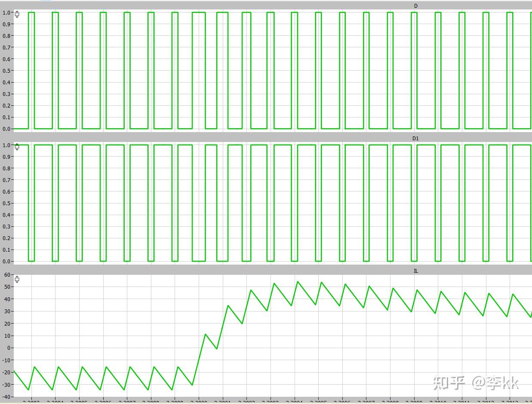Select the "IL" plot title
The height and width of the screenshot is (404, 532).
coord(415,271)
